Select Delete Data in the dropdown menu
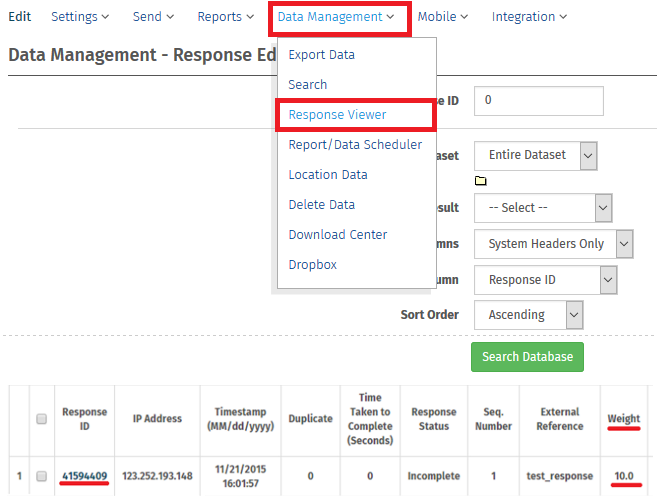 (x=321, y=204)
